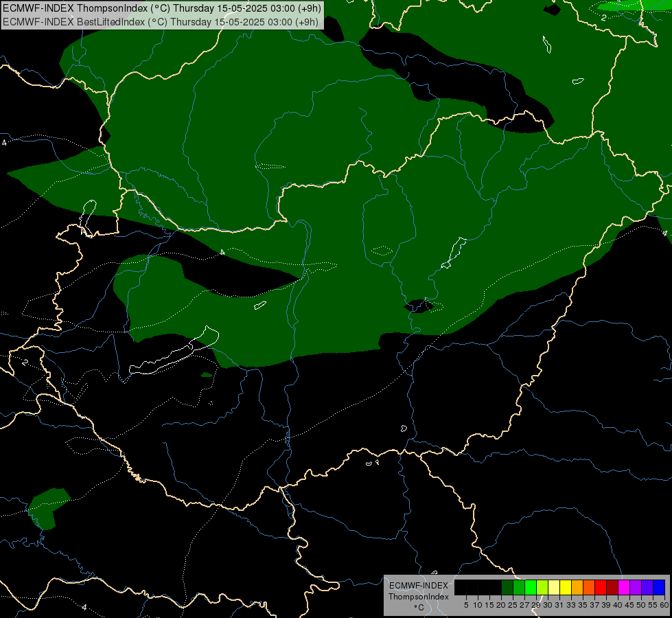This screenshot has width=672, height=618.
Task: Click the legend scale value 15
Action: (x=489, y=605)
